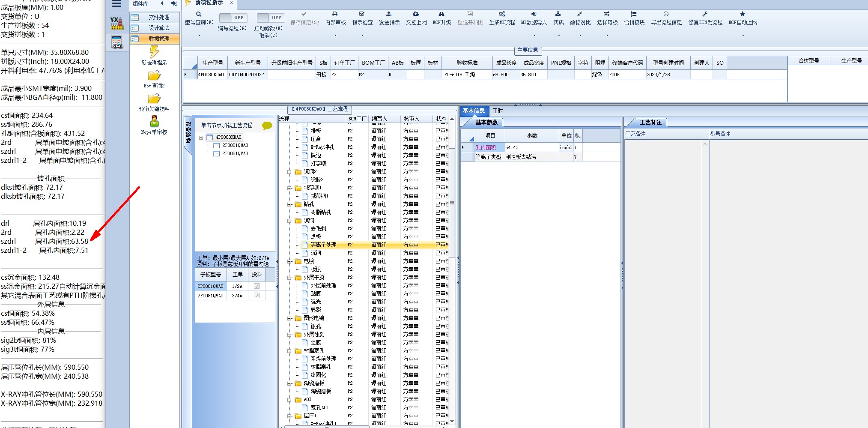Click the 选择母板 shuffle icon
The height and width of the screenshot is (428, 868).
click(607, 14)
